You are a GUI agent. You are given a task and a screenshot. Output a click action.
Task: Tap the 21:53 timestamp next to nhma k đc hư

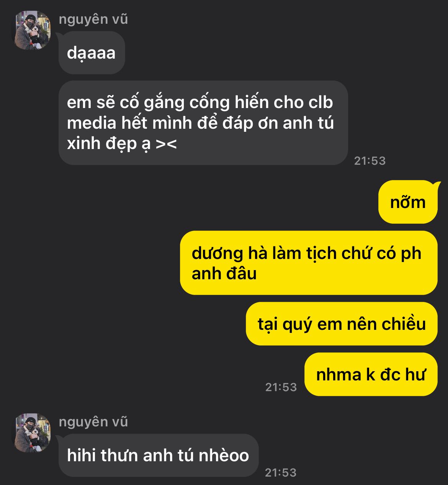281,387
